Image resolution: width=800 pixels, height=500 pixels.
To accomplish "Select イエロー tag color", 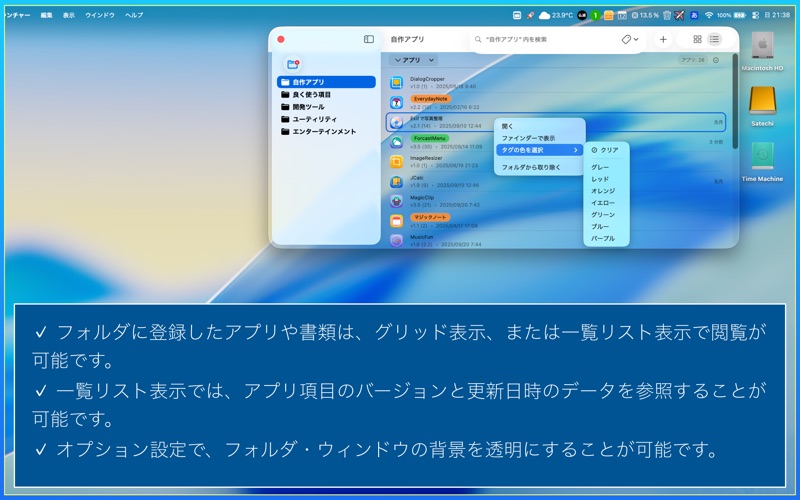I will tap(606, 203).
